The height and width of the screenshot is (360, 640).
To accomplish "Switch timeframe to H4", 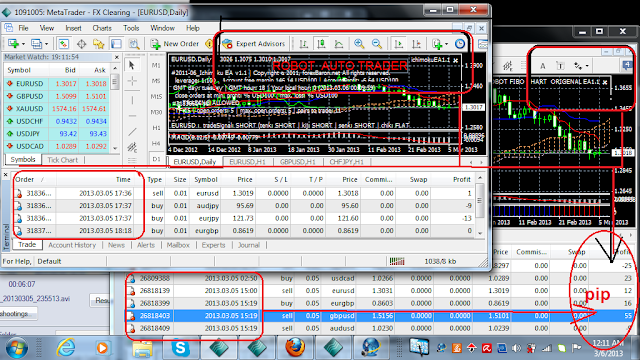I will (156, 143).
